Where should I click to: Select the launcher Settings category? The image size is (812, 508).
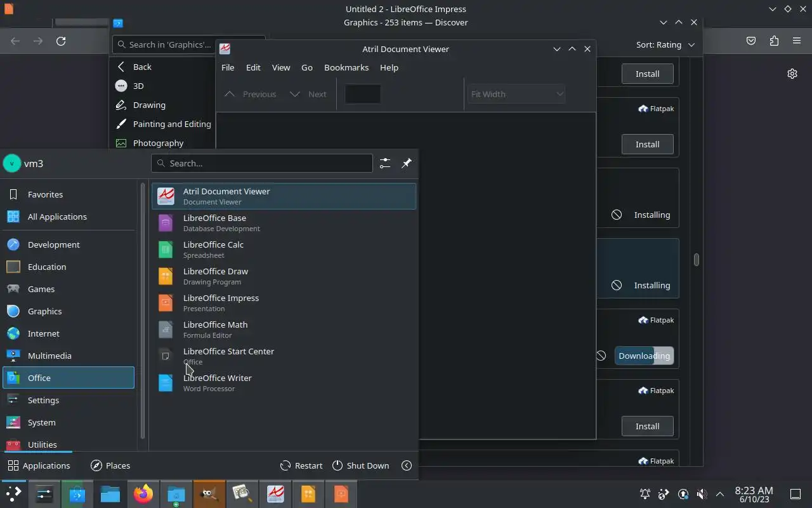point(69,400)
